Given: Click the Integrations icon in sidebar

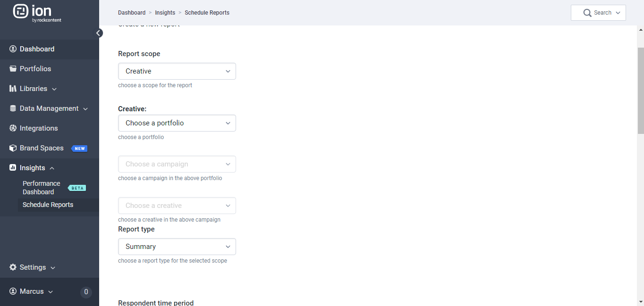Looking at the screenshot, I should click(x=13, y=128).
